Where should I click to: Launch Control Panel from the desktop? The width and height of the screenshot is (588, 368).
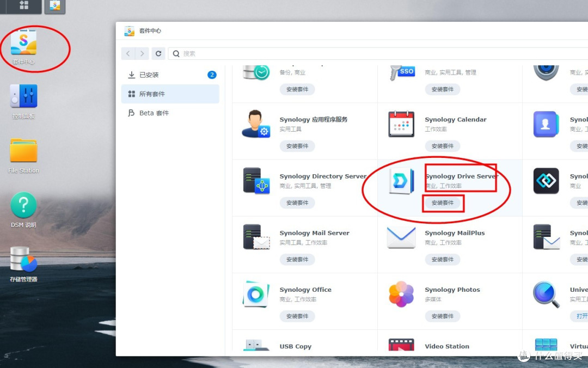coord(22,98)
